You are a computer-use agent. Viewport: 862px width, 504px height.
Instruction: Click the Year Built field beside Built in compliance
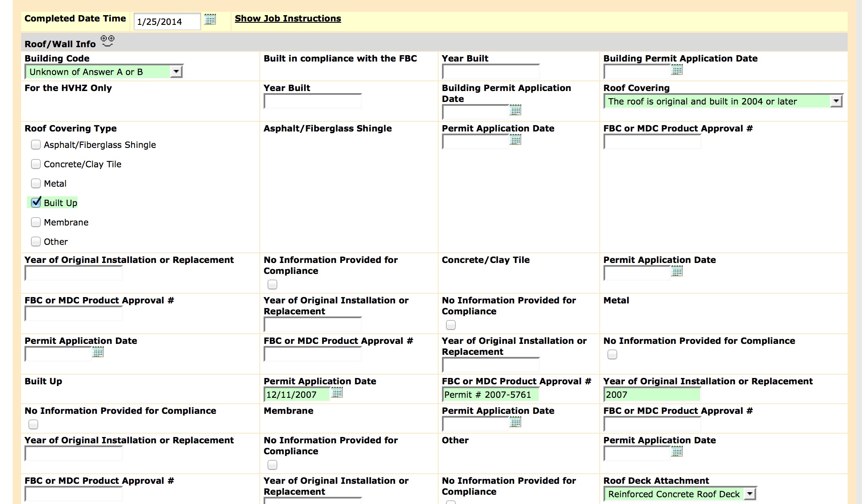point(490,72)
